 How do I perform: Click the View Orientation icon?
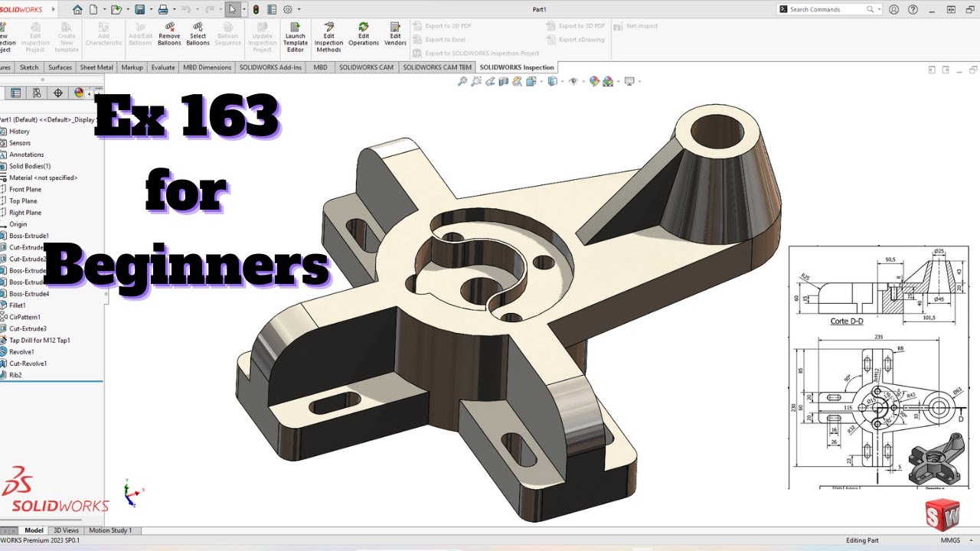click(531, 81)
